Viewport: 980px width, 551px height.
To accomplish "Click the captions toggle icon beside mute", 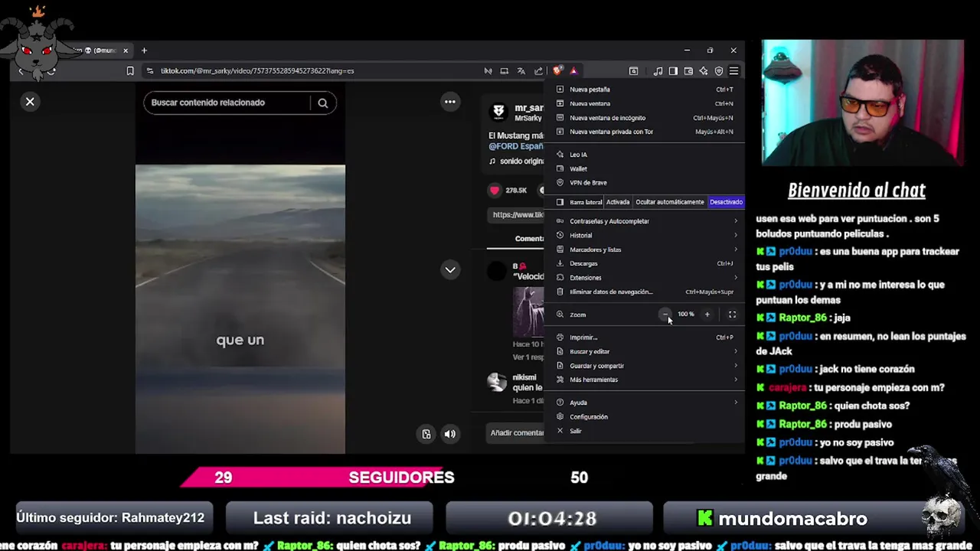I will (426, 434).
